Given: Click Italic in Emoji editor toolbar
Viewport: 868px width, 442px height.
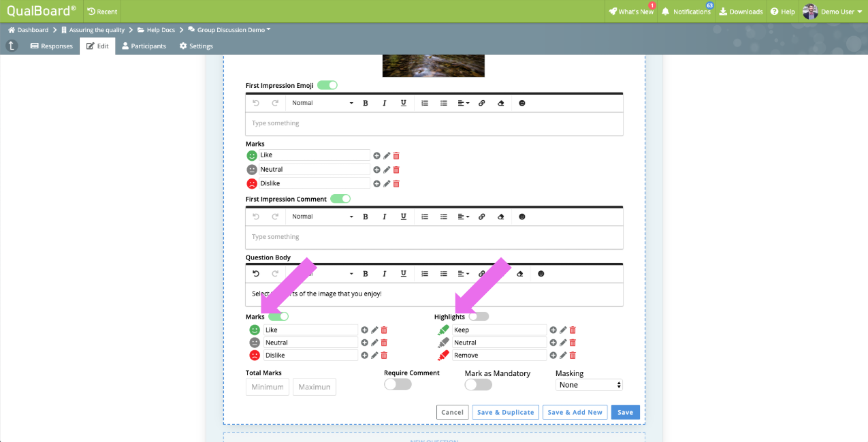Looking at the screenshot, I should point(385,103).
